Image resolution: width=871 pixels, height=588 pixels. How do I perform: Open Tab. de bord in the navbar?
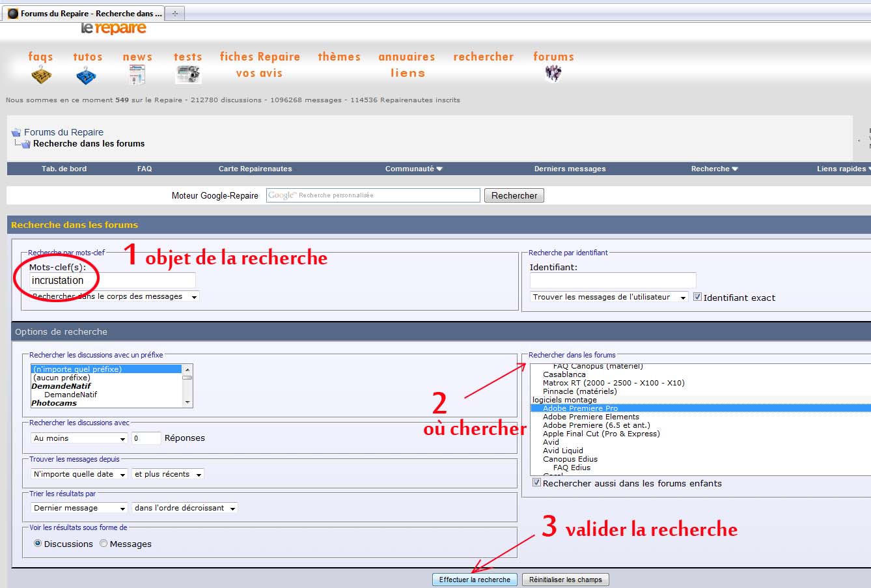[64, 169]
